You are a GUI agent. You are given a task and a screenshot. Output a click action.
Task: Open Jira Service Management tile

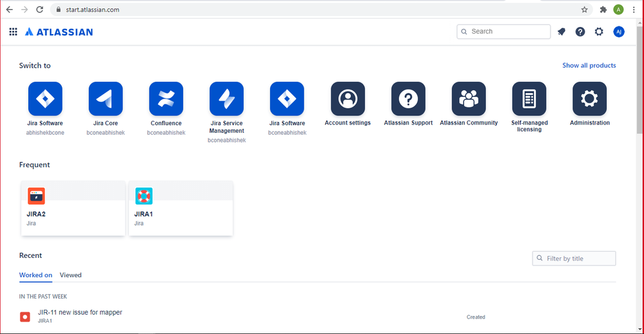point(226,99)
